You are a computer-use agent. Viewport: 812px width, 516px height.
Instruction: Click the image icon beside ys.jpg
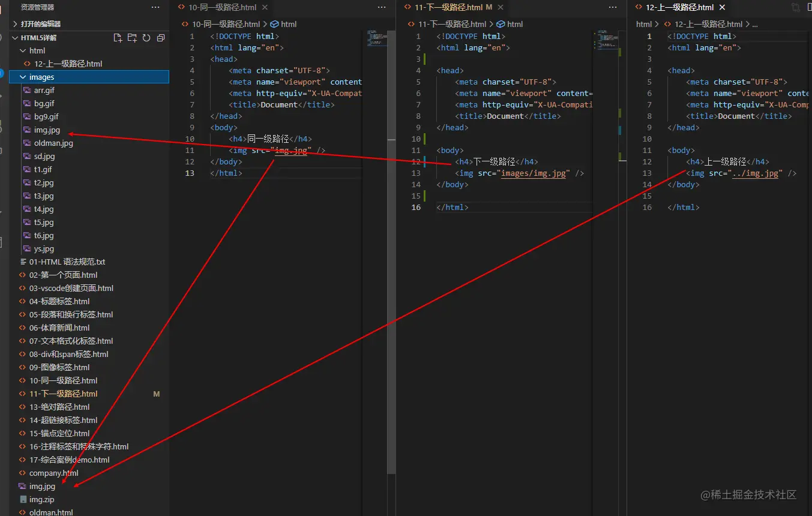click(x=27, y=248)
